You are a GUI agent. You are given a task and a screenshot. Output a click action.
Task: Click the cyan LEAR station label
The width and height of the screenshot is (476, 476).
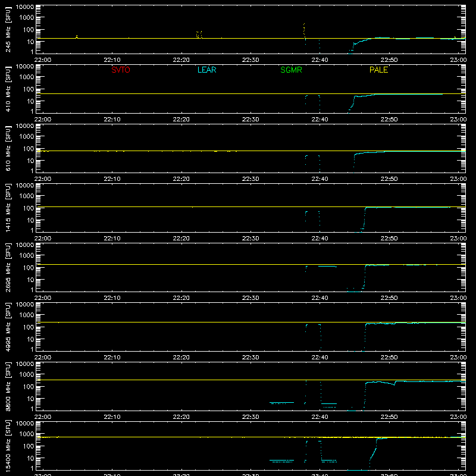click(x=206, y=70)
